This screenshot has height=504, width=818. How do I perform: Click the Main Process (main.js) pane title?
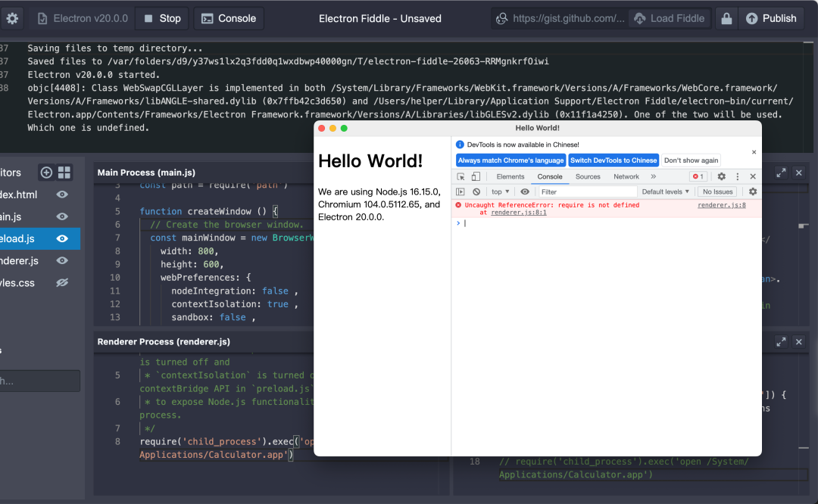click(x=147, y=173)
